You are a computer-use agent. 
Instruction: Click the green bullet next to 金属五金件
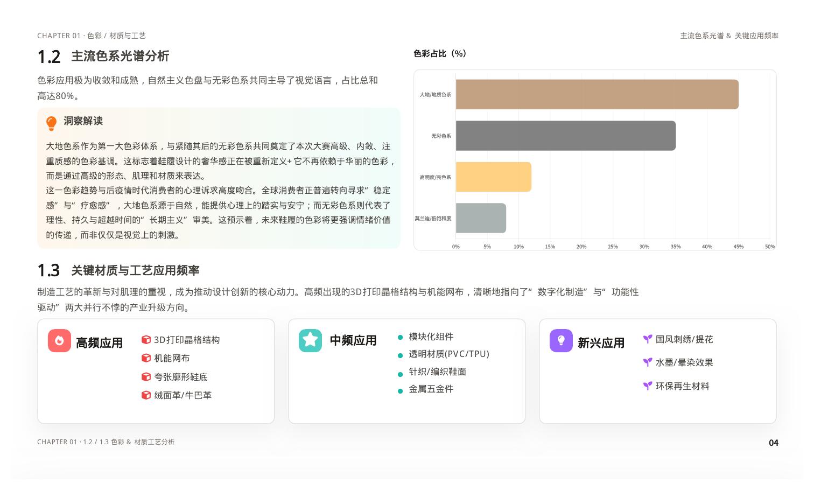(x=400, y=391)
